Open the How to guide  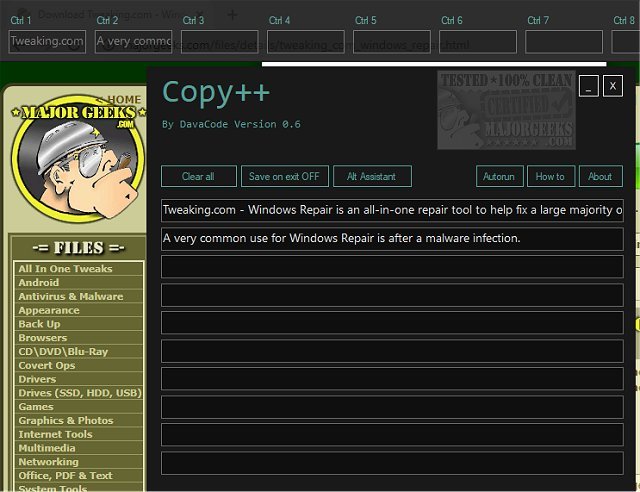[551, 176]
